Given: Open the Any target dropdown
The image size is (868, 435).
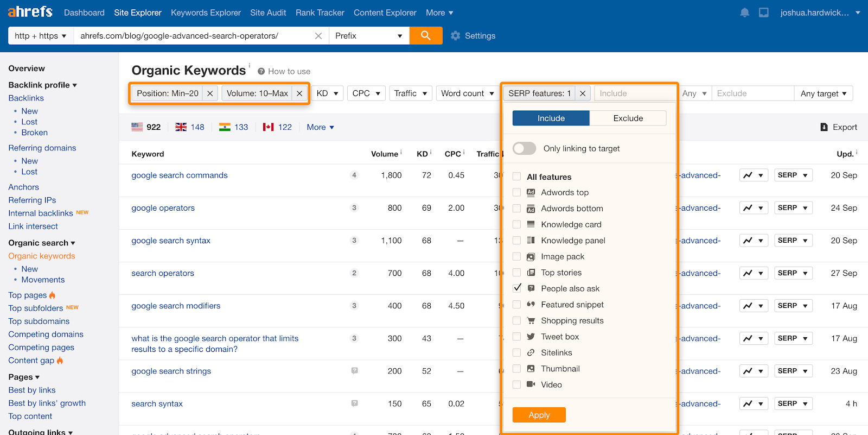Looking at the screenshot, I should 824,93.
